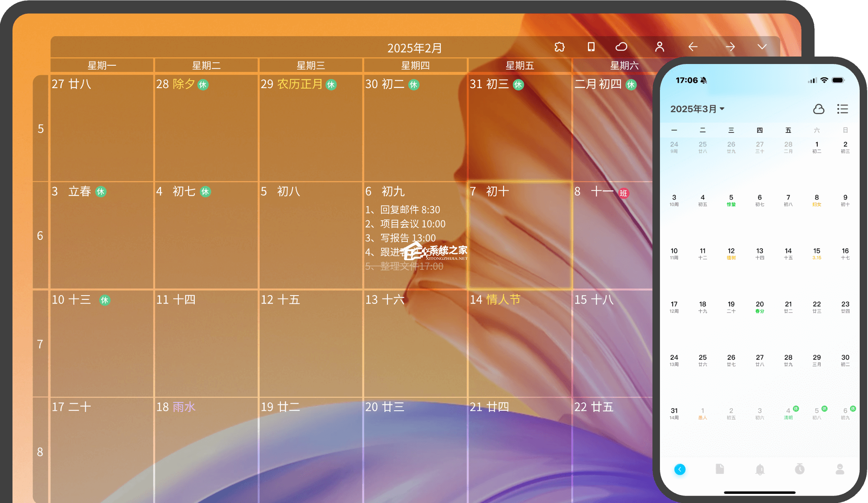Select the 29 农历正月 day cell

311,128
